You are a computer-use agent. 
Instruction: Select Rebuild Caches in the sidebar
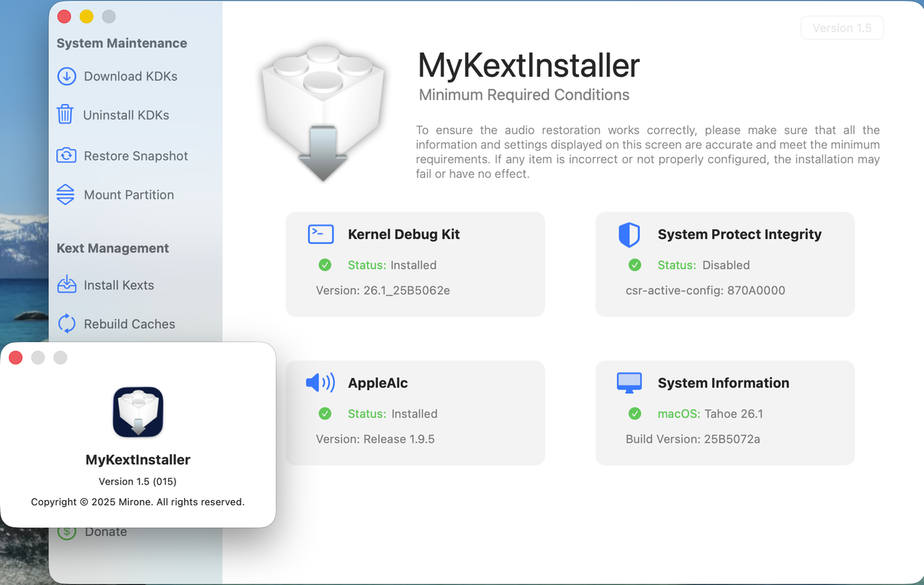pyautogui.click(x=129, y=324)
